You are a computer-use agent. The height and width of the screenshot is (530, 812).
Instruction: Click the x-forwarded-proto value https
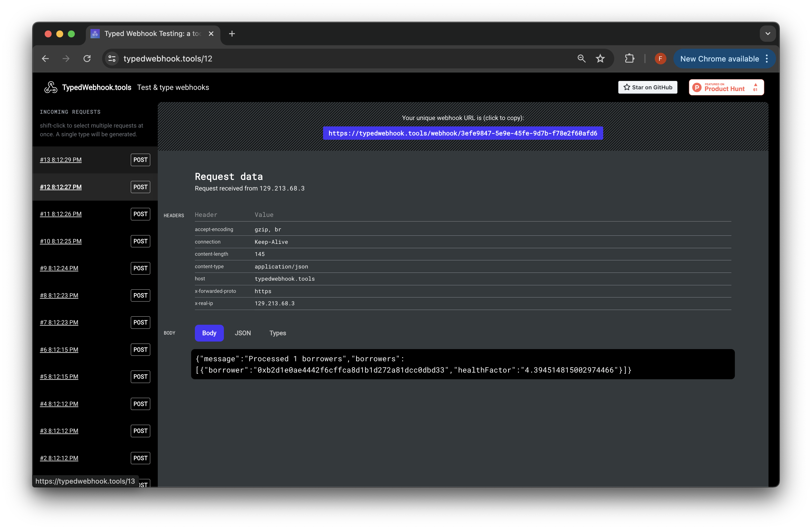pyautogui.click(x=263, y=291)
